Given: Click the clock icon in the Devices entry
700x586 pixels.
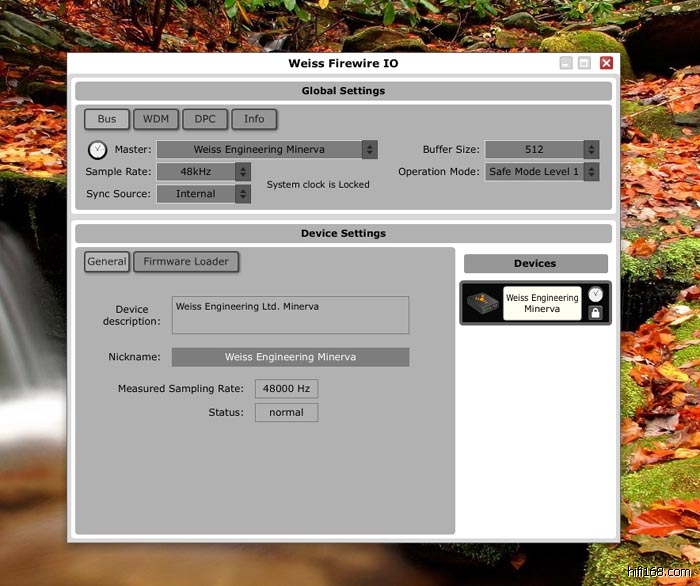Looking at the screenshot, I should pyautogui.click(x=595, y=294).
